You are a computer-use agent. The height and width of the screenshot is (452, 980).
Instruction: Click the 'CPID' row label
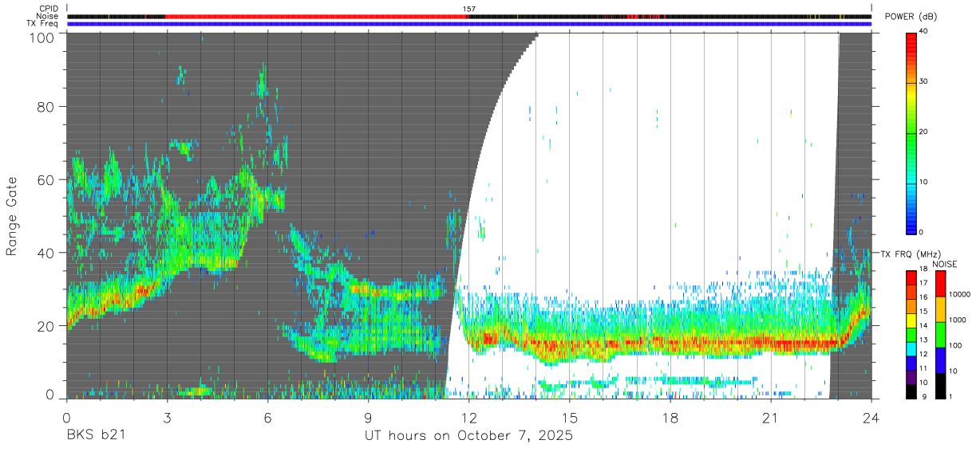click(x=49, y=9)
